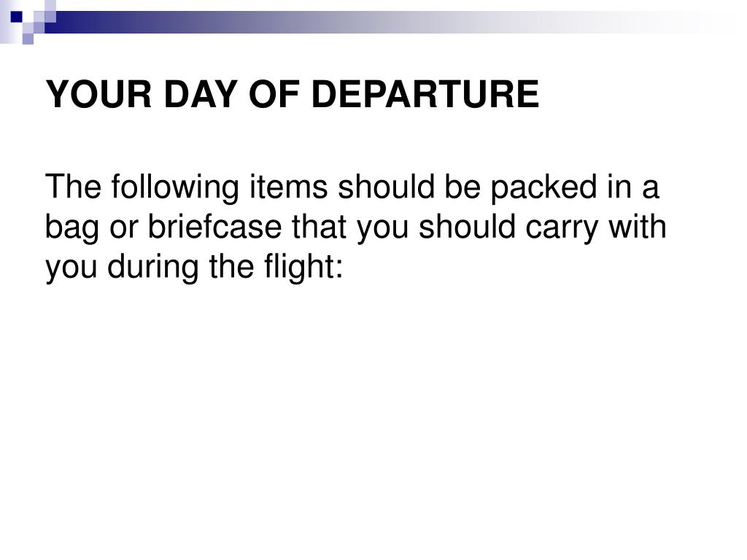Select the word DEPARTURE in the title
This screenshot has width=747, height=560.
(425, 94)
